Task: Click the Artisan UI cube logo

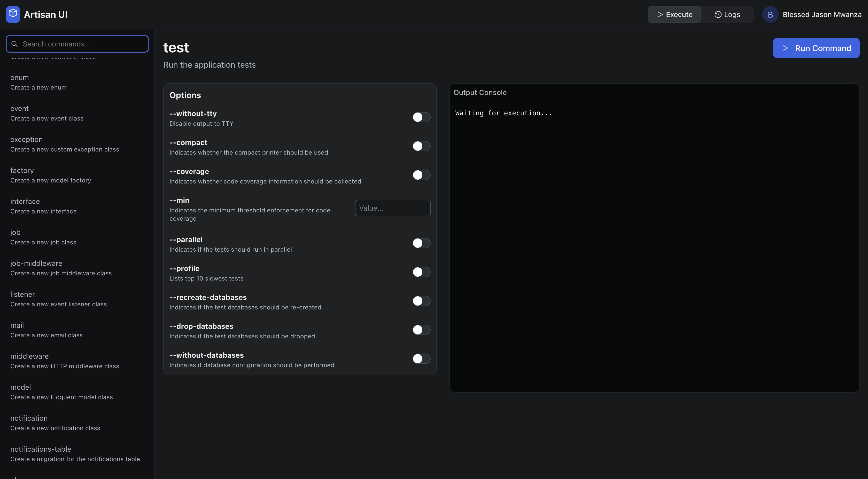Action: (x=13, y=14)
